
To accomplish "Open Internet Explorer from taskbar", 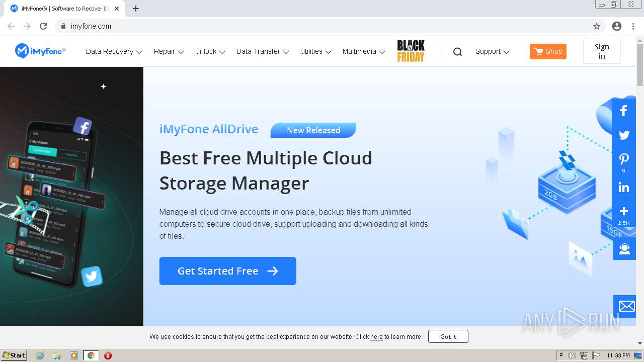I will click(40, 355).
